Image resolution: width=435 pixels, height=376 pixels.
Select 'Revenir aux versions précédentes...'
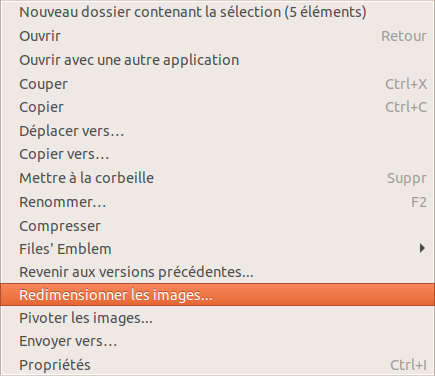[217, 272]
